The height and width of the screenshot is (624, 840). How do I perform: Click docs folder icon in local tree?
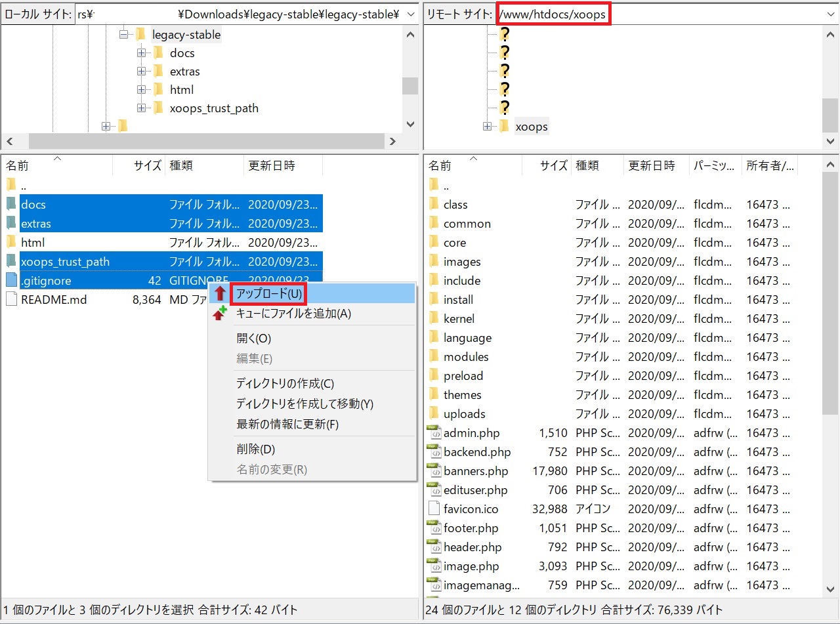click(157, 53)
